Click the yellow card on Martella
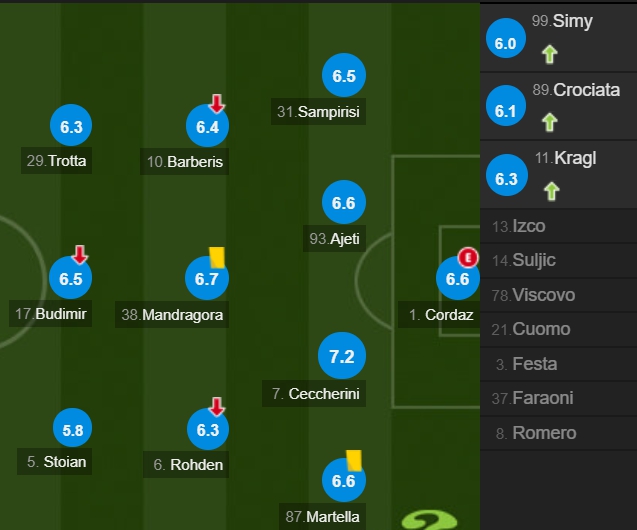This screenshot has height=530, width=637. (x=353, y=460)
